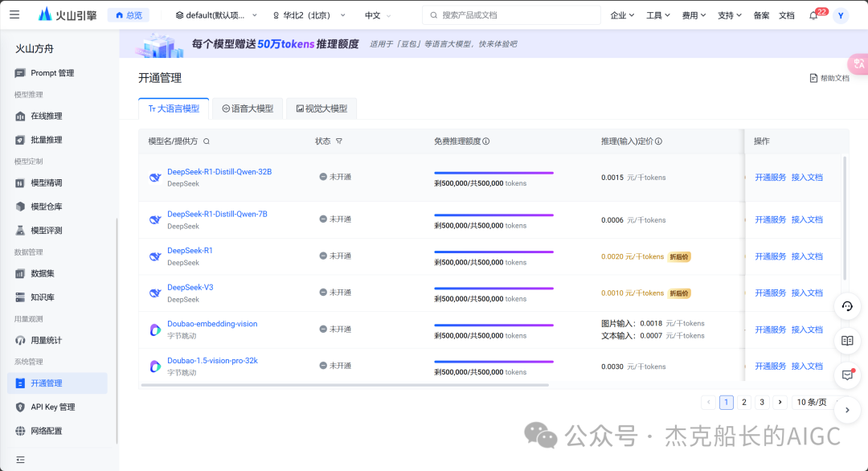Expand the round arrow button at bottom right
Viewport: 868px width, 471px height.
pos(847,410)
